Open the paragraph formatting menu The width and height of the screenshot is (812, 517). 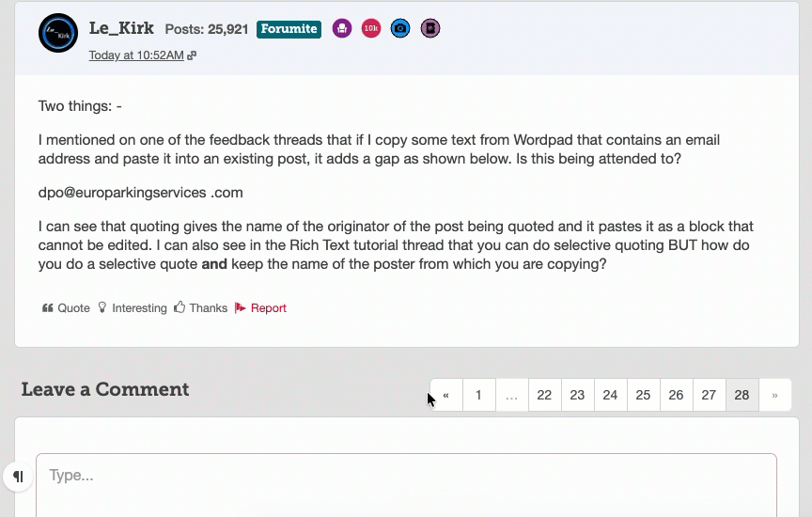point(18,477)
